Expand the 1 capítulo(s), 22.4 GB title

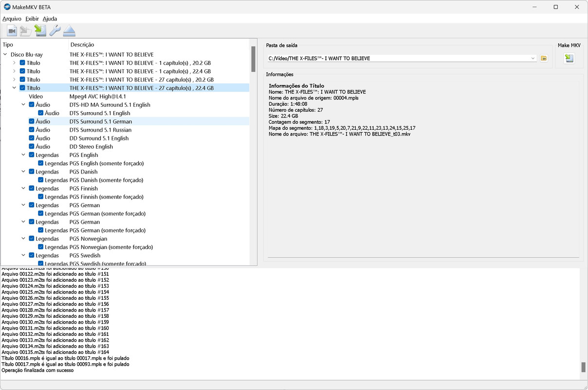[14, 71]
